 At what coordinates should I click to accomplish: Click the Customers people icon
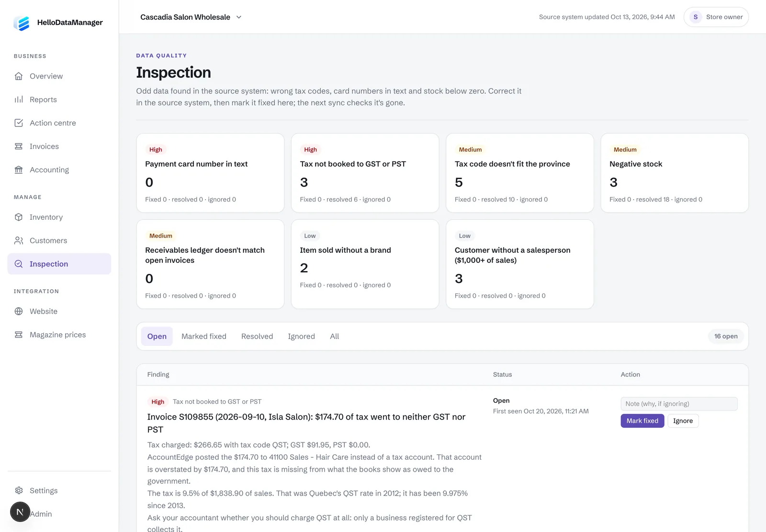[19, 240]
